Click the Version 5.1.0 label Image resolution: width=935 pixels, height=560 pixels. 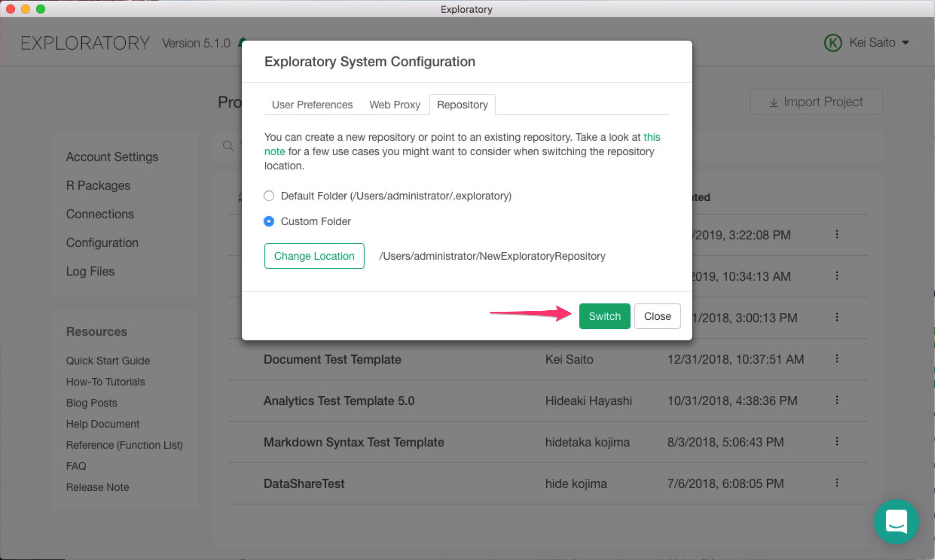coord(196,43)
